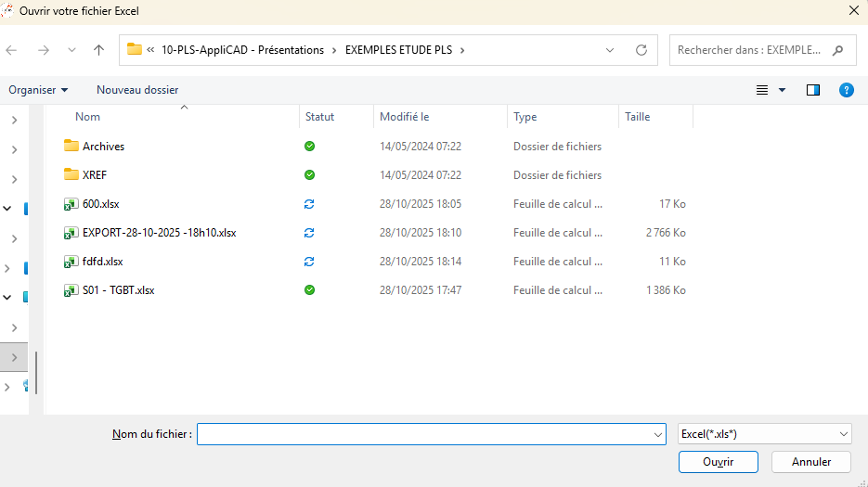868x487 pixels.
Task: Click the blue help question mark icon
Action: (x=846, y=90)
